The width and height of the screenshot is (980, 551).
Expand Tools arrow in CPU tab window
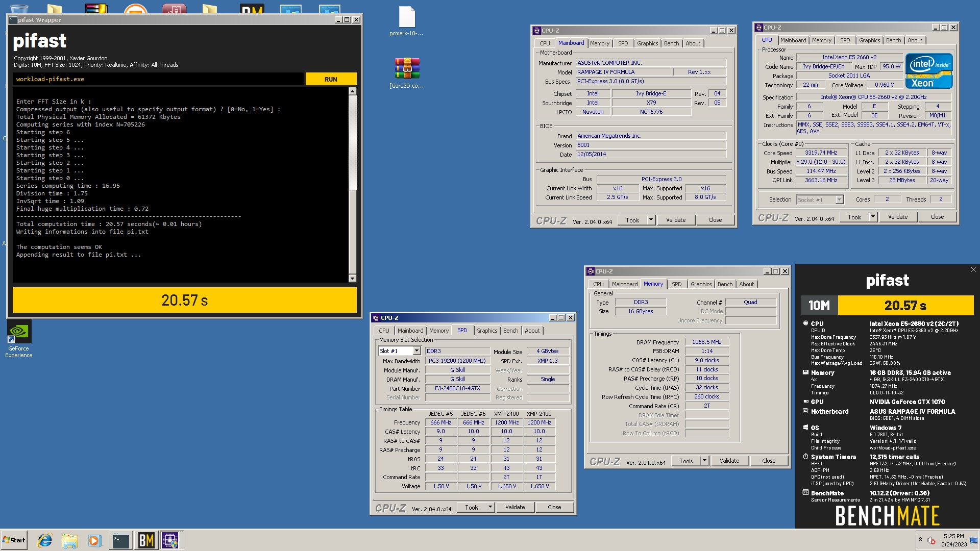click(872, 217)
